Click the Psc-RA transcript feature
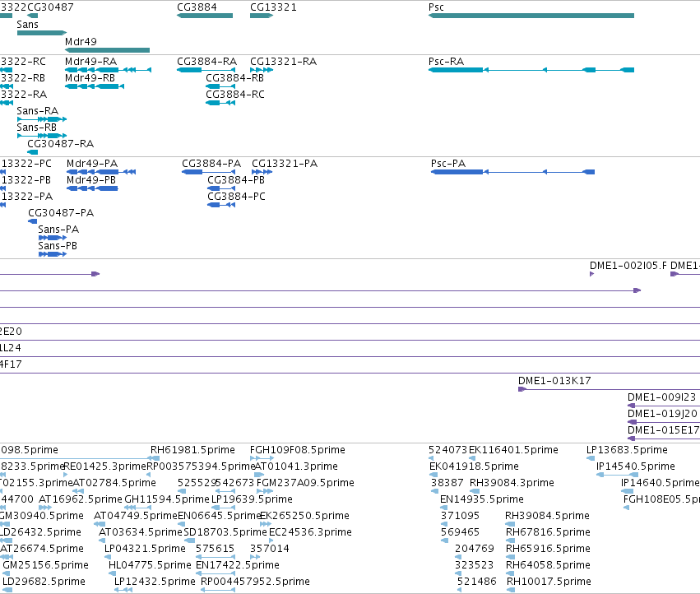The width and height of the screenshot is (700, 594). click(531, 70)
